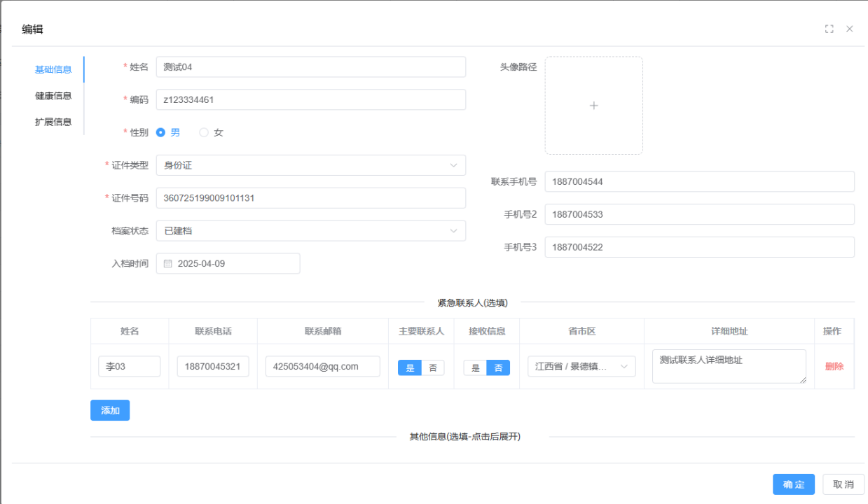868x504 pixels.
Task: Set 主要联系人 to 是
Action: tap(410, 367)
